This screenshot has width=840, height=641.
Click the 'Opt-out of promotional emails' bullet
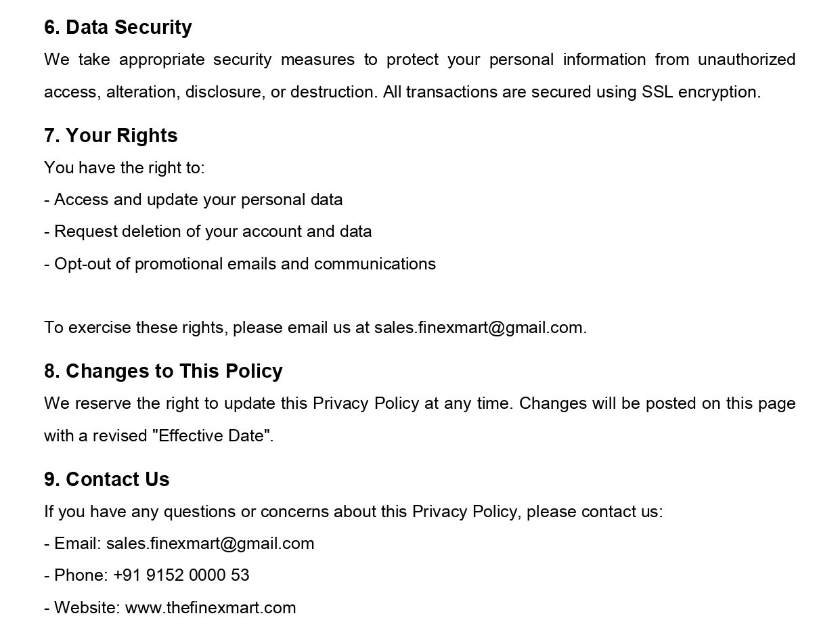[x=240, y=263]
